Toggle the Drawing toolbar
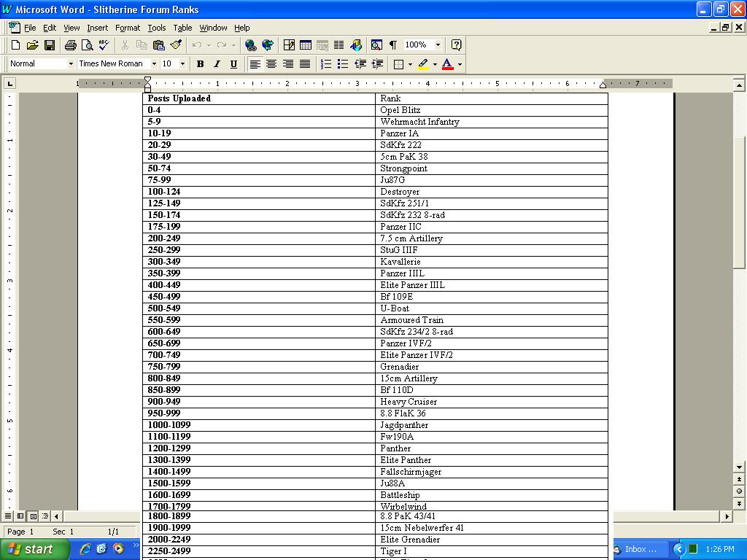The height and width of the screenshot is (560, 747). (x=355, y=44)
